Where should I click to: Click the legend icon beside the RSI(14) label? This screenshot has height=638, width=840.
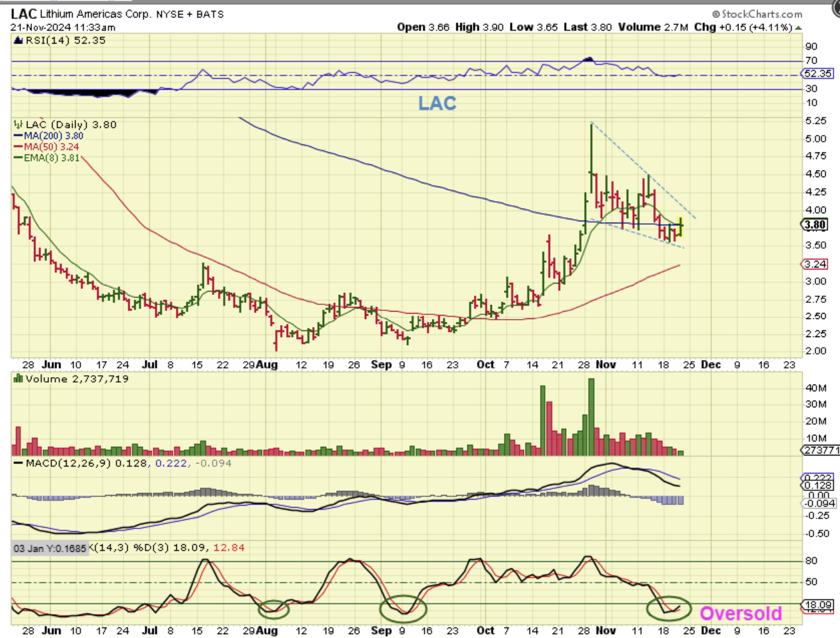[x=18, y=40]
